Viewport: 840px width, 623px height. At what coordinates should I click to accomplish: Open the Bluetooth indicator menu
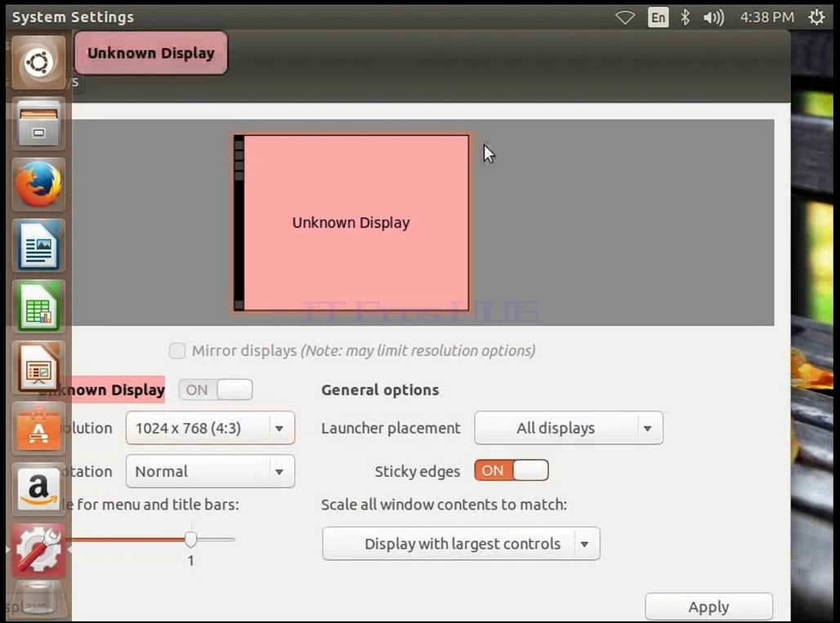click(x=686, y=18)
